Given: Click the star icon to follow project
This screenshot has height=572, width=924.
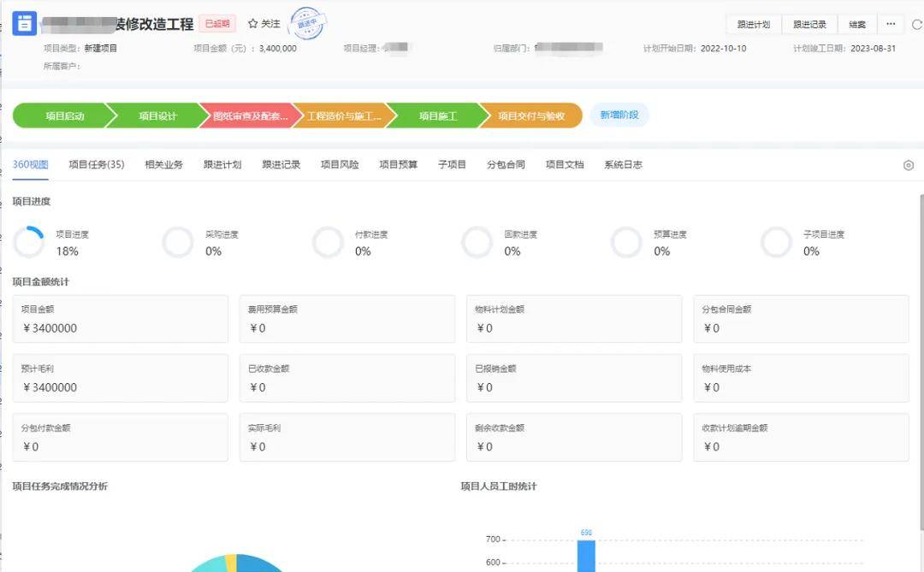Looking at the screenshot, I should click(x=253, y=24).
